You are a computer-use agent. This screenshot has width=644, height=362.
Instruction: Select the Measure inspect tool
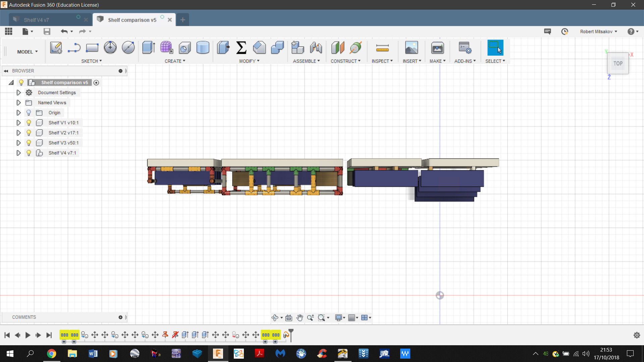[382, 49]
